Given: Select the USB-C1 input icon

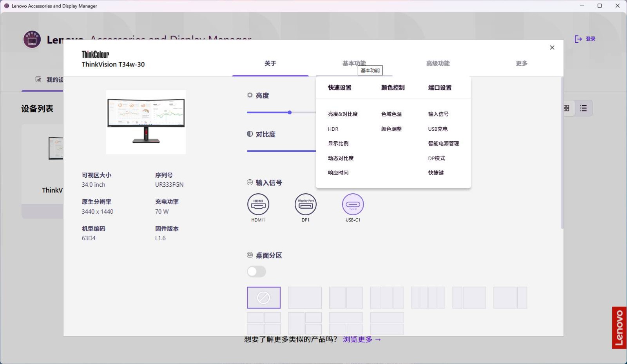Looking at the screenshot, I should coord(353,204).
